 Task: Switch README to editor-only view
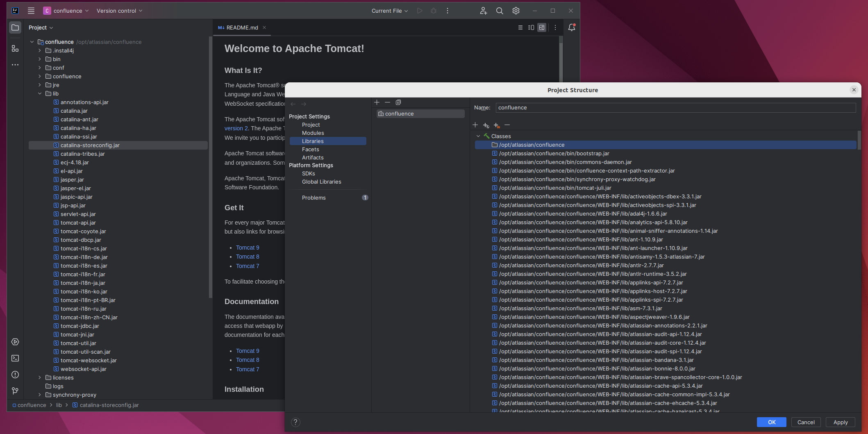click(x=520, y=27)
